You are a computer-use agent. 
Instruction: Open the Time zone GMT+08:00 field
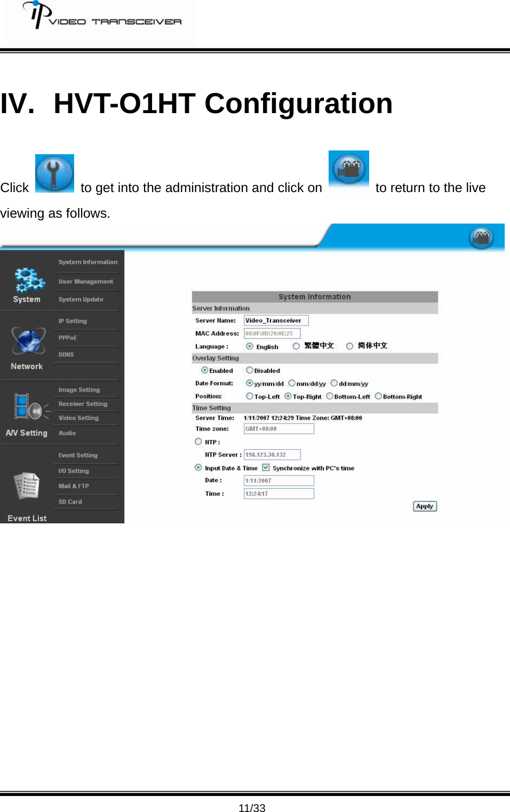279,428
